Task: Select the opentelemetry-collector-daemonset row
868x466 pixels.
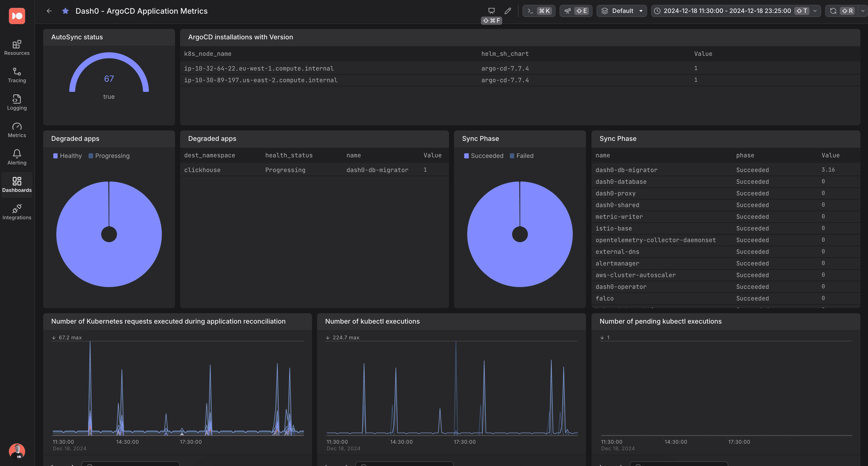Action: (726, 240)
